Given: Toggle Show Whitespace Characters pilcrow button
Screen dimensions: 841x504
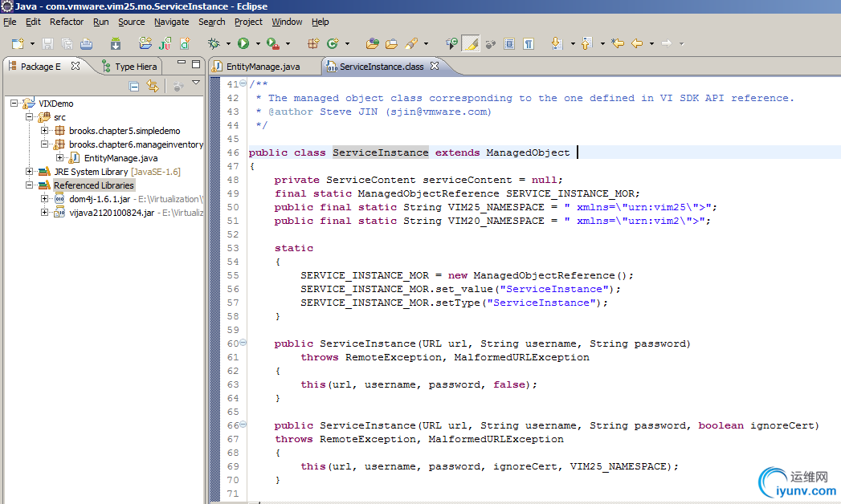Looking at the screenshot, I should coord(529,43).
